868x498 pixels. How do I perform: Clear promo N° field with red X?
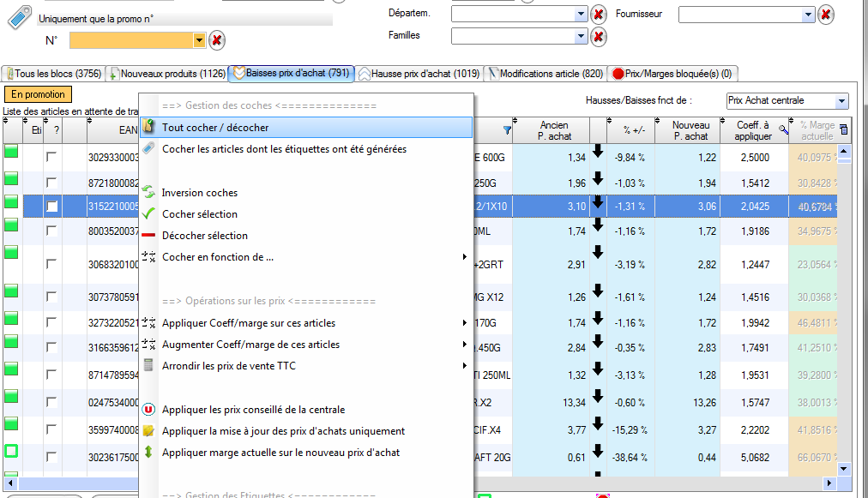point(217,40)
